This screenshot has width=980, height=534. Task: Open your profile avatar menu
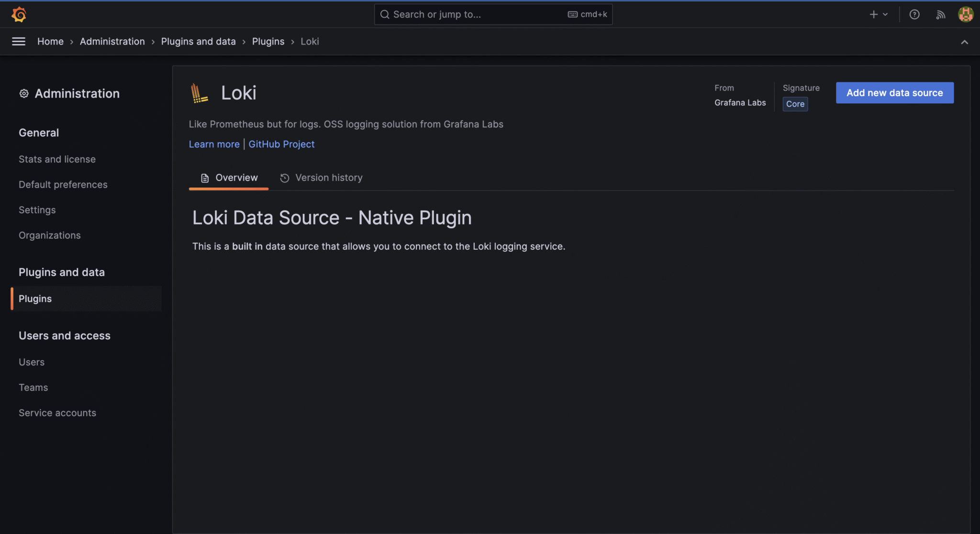966,14
